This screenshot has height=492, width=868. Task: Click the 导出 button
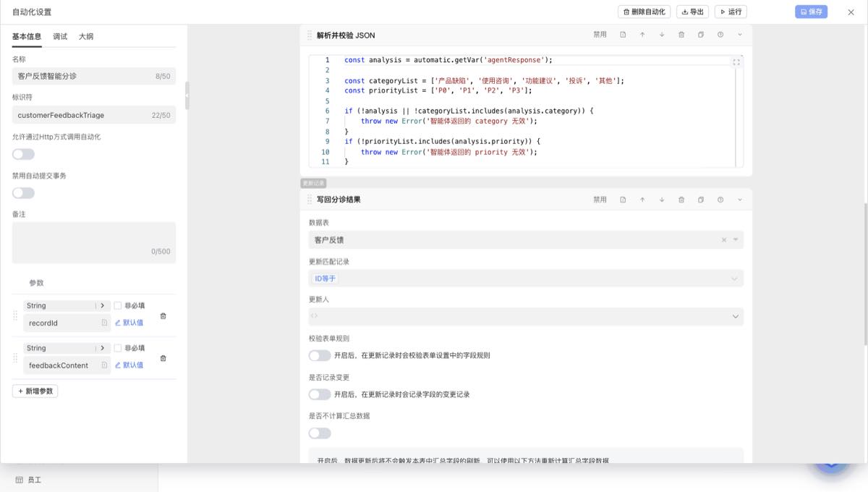pyautogui.click(x=692, y=12)
